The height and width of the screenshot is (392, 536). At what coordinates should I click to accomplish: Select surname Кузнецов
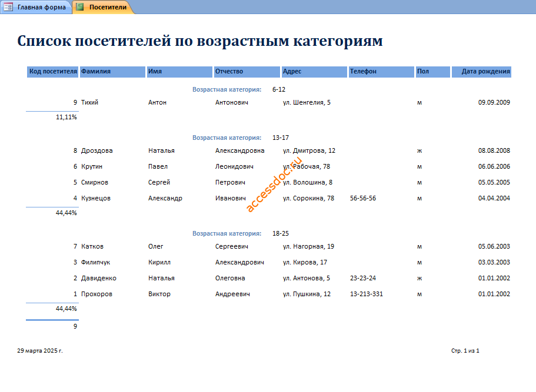point(96,199)
